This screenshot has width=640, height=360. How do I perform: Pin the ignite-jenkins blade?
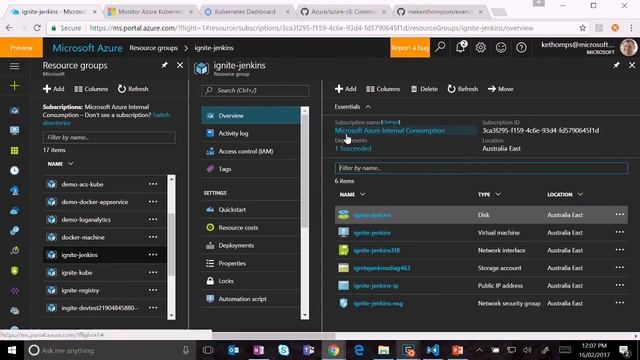[x=616, y=65]
